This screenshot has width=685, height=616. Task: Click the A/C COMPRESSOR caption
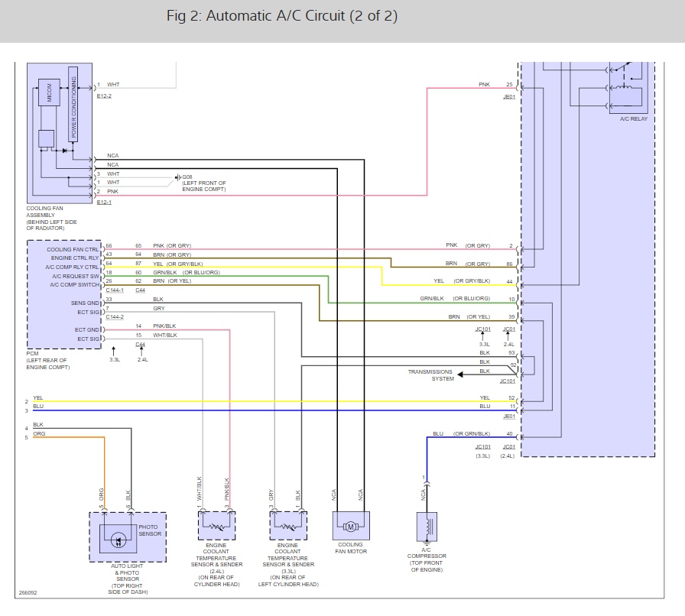coord(427,559)
